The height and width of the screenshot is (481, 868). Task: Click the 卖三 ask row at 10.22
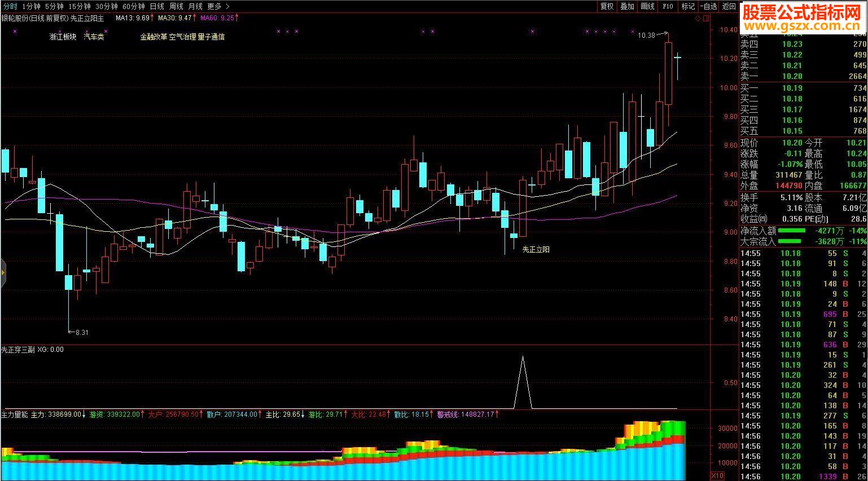803,55
